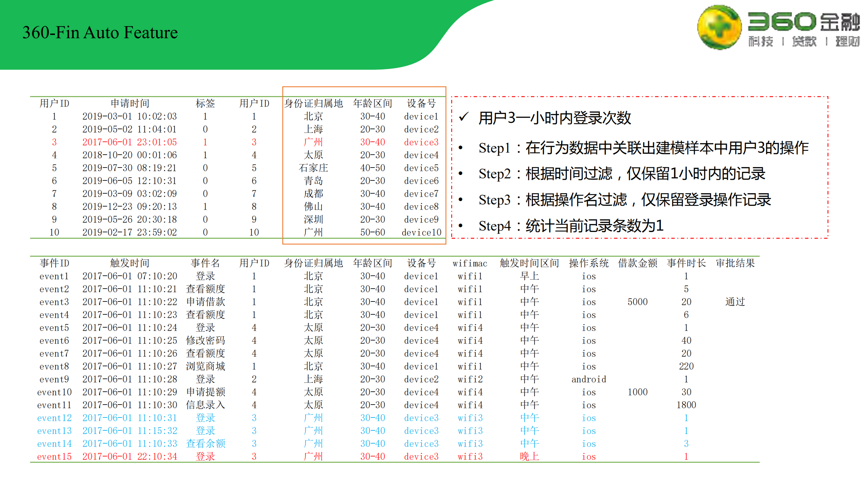The image size is (868, 488).
Task: Click the wifi3 entry for event12
Action: coord(470,418)
